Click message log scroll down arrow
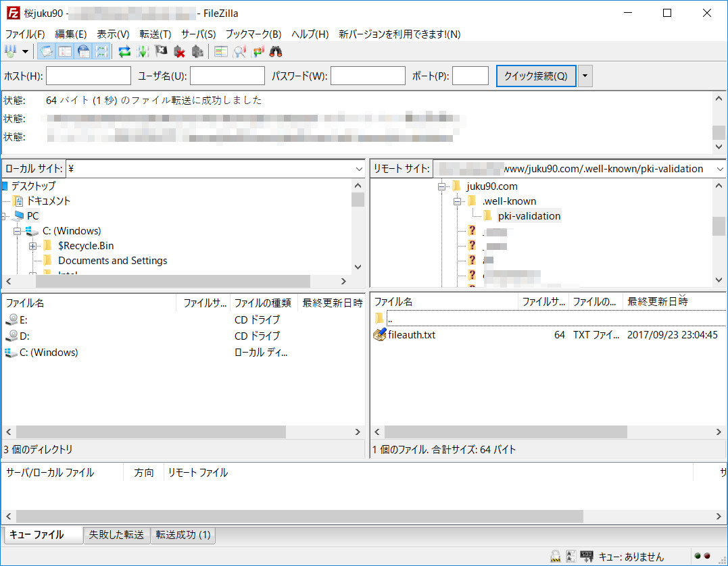 (x=719, y=147)
